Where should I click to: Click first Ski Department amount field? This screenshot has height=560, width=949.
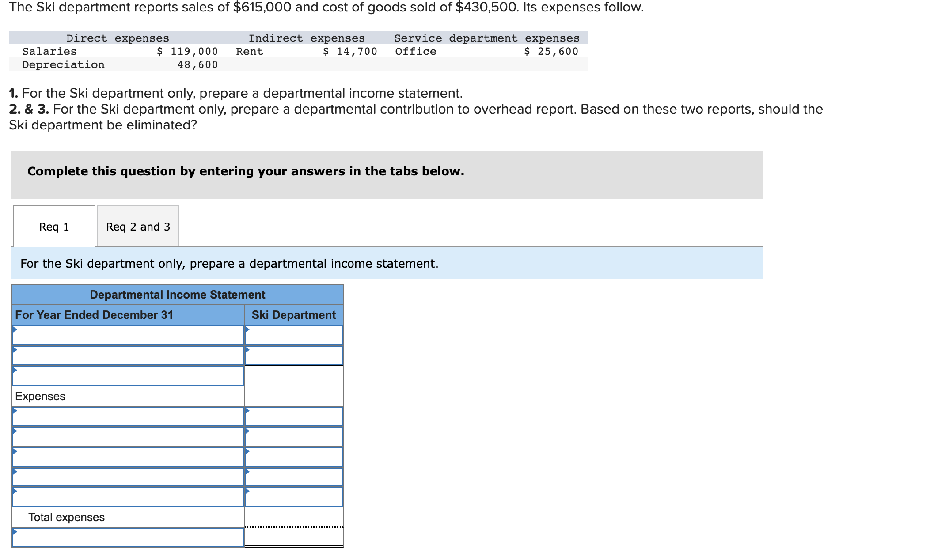coord(294,335)
